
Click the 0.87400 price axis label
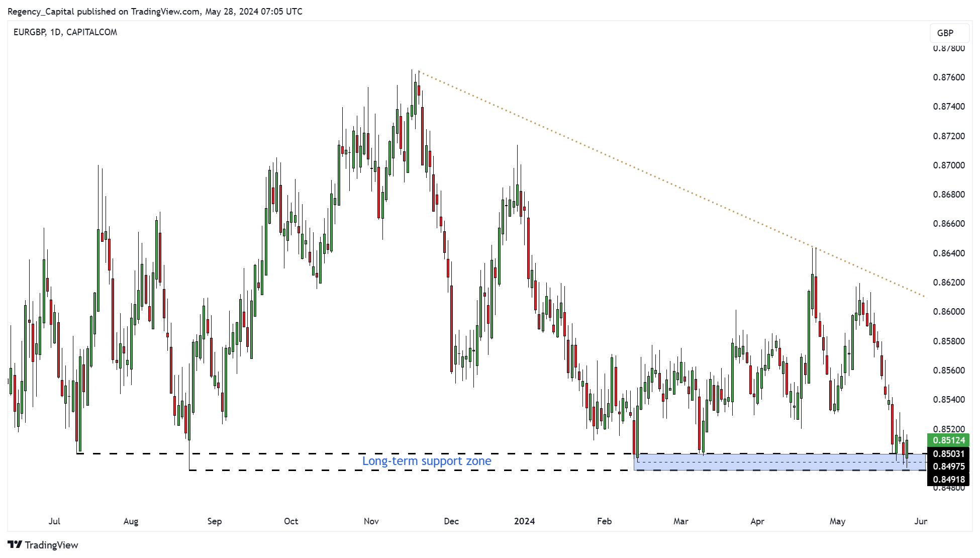click(x=949, y=107)
